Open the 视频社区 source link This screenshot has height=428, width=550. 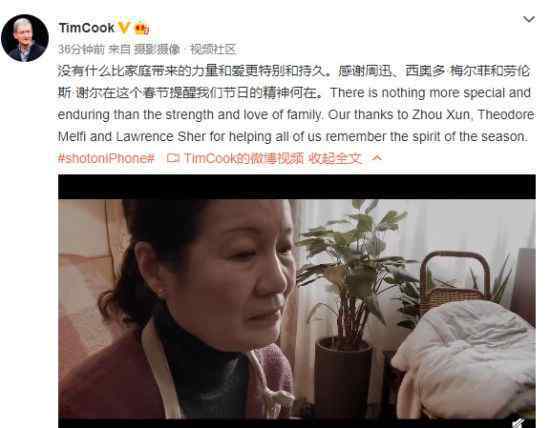(x=213, y=49)
